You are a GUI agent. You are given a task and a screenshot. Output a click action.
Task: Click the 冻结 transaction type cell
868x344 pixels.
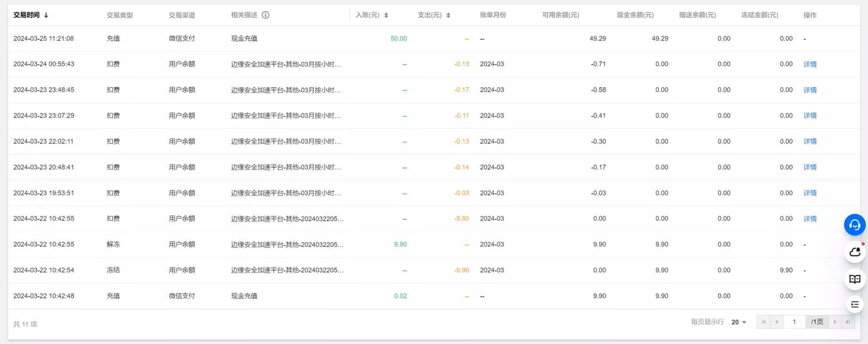coord(113,270)
